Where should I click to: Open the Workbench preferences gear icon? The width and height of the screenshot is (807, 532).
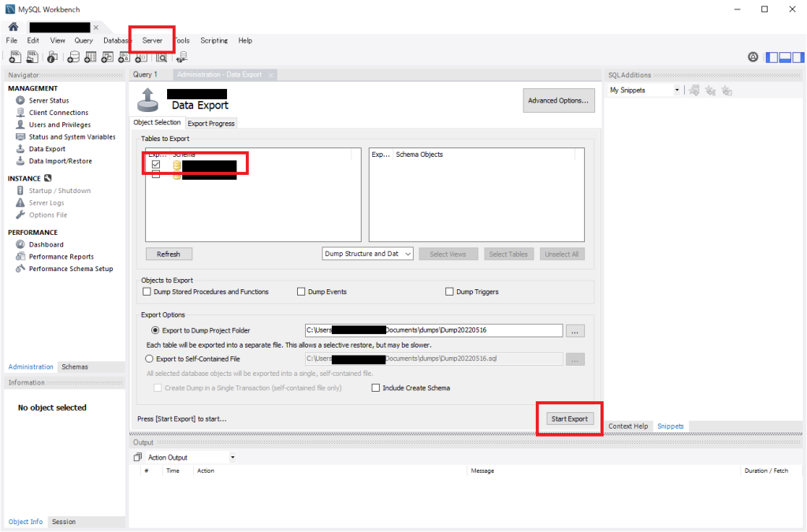(x=753, y=57)
